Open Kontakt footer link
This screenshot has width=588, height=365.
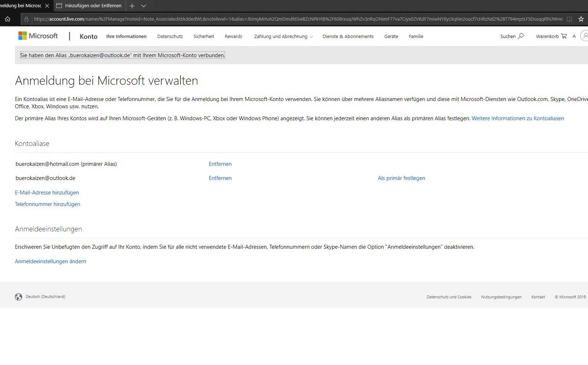coord(538,297)
